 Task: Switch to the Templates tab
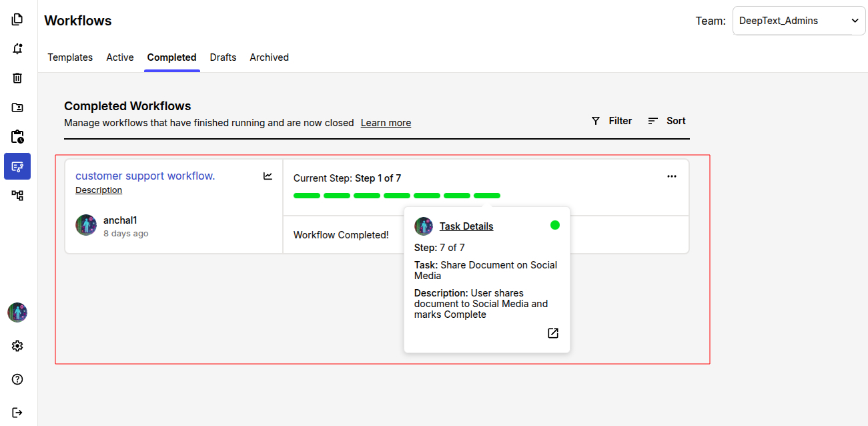pos(70,57)
